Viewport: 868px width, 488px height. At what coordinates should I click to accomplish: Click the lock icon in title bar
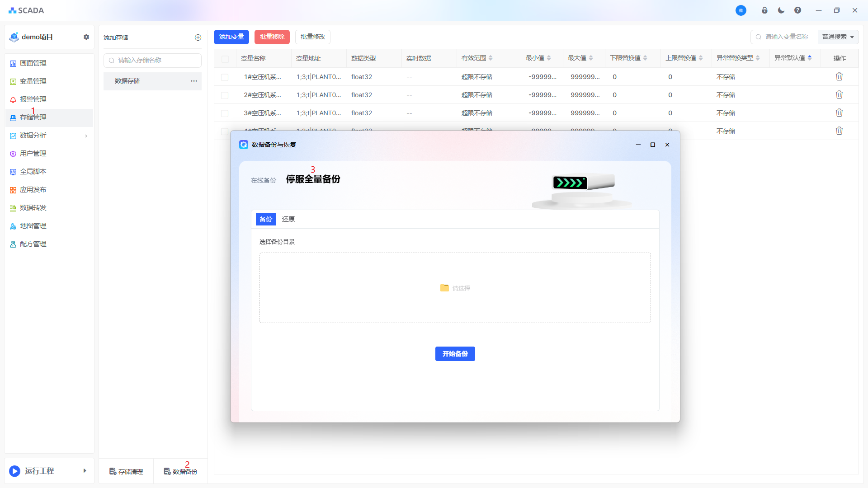pyautogui.click(x=764, y=10)
